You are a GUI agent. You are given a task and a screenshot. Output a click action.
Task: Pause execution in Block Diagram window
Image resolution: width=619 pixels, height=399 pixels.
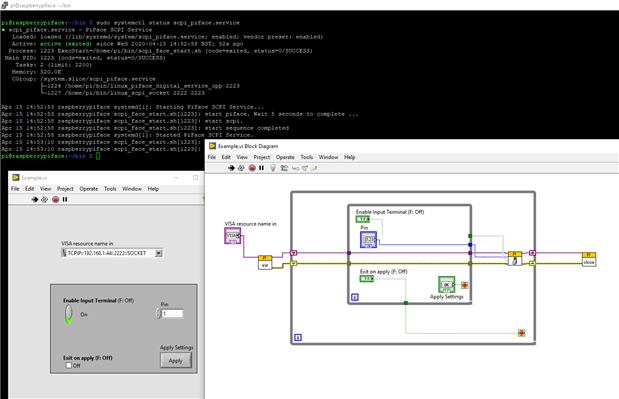tap(261, 168)
